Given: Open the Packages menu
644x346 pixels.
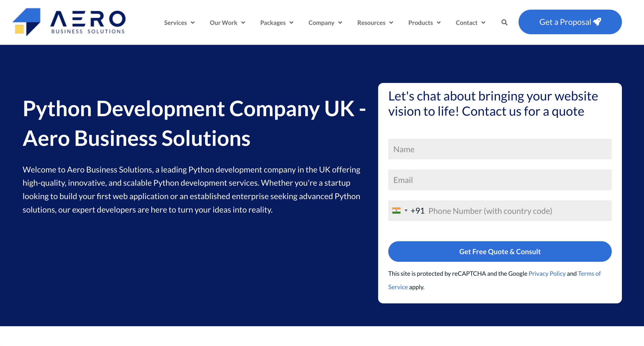Looking at the screenshot, I should tap(273, 23).
